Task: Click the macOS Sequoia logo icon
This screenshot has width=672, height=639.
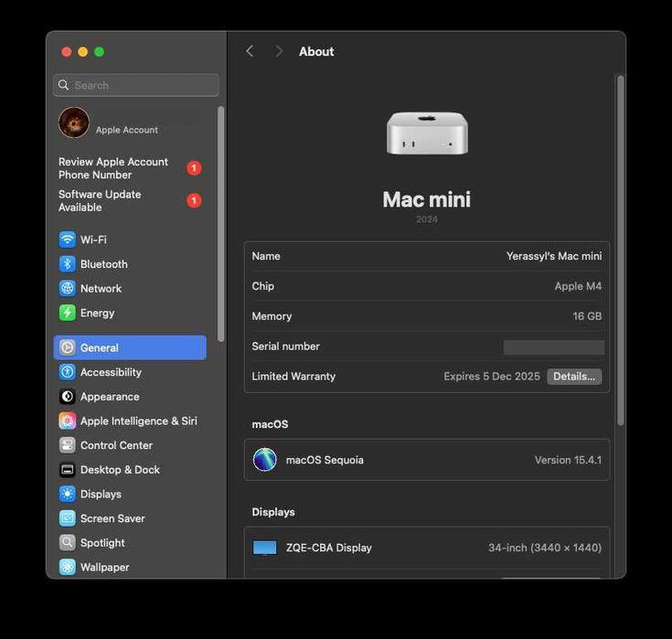Action: coord(264,460)
